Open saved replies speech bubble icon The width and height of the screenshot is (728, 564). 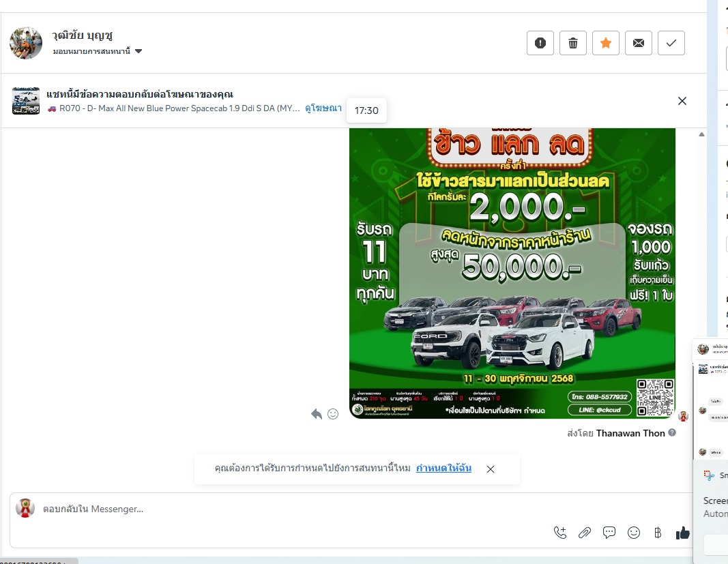coord(609,533)
